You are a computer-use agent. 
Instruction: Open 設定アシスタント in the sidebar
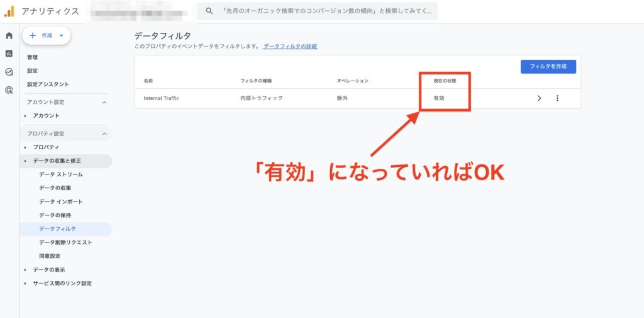(x=48, y=84)
